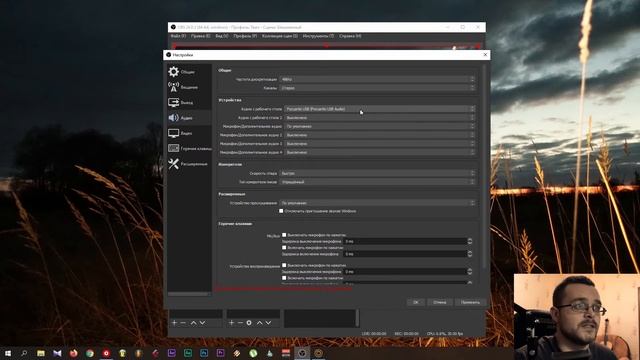640x360 pixels.
Task: Launch Firefox from the taskbar
Action: click(x=73, y=353)
